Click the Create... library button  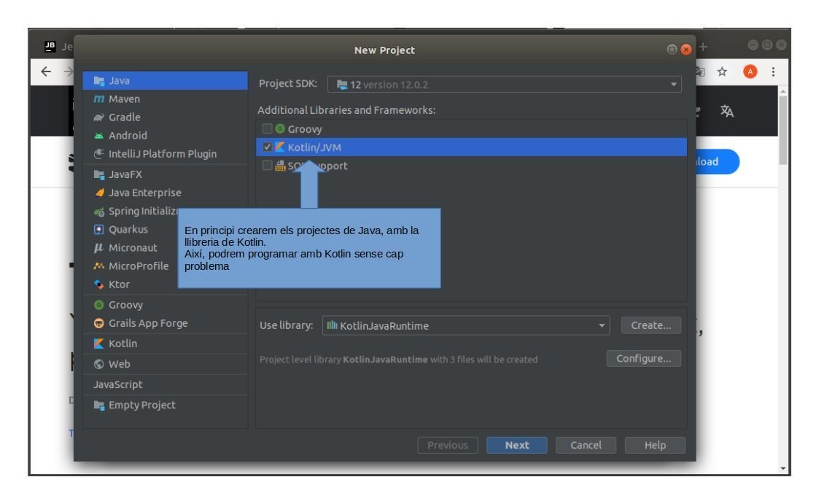pyautogui.click(x=651, y=325)
